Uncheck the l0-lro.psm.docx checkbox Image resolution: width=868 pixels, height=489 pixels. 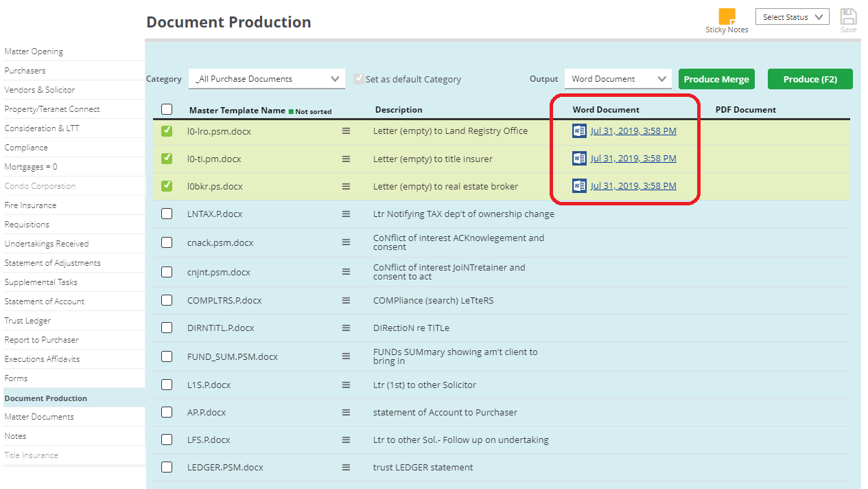(x=167, y=130)
